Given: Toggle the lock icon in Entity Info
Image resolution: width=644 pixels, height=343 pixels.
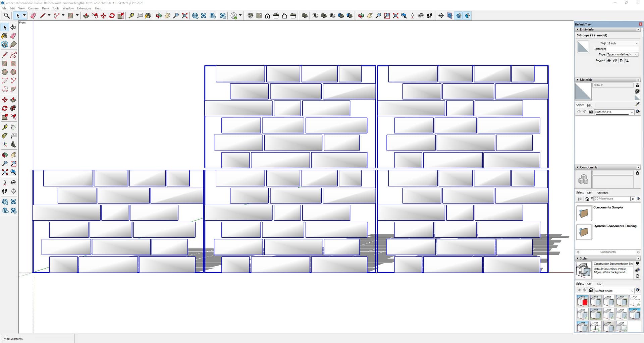Looking at the screenshot, I should [615, 61].
